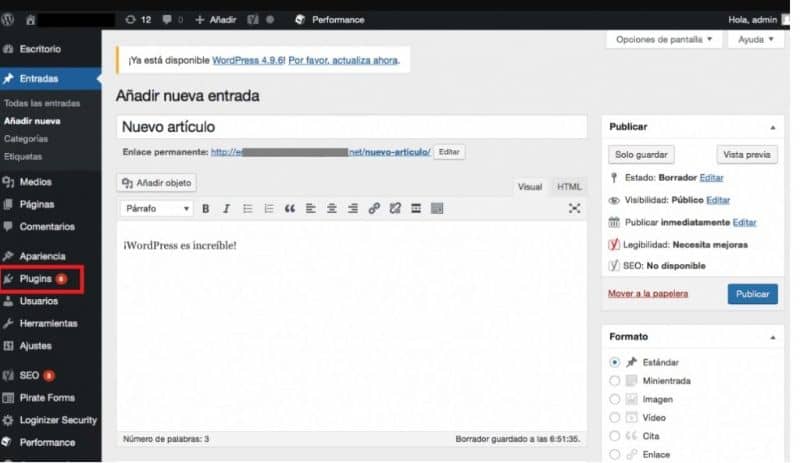Collapse the Publicar panel
The height and width of the screenshot is (463, 800).
pyautogui.click(x=772, y=127)
